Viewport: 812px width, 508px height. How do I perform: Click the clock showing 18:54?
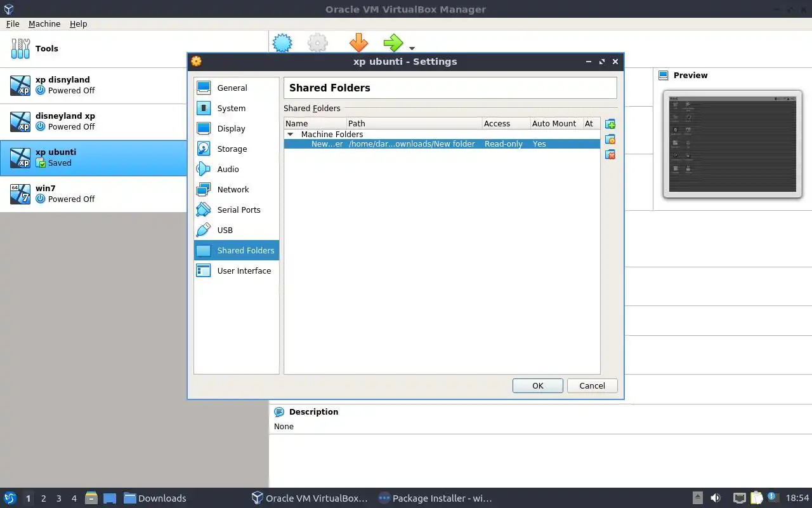click(x=797, y=498)
